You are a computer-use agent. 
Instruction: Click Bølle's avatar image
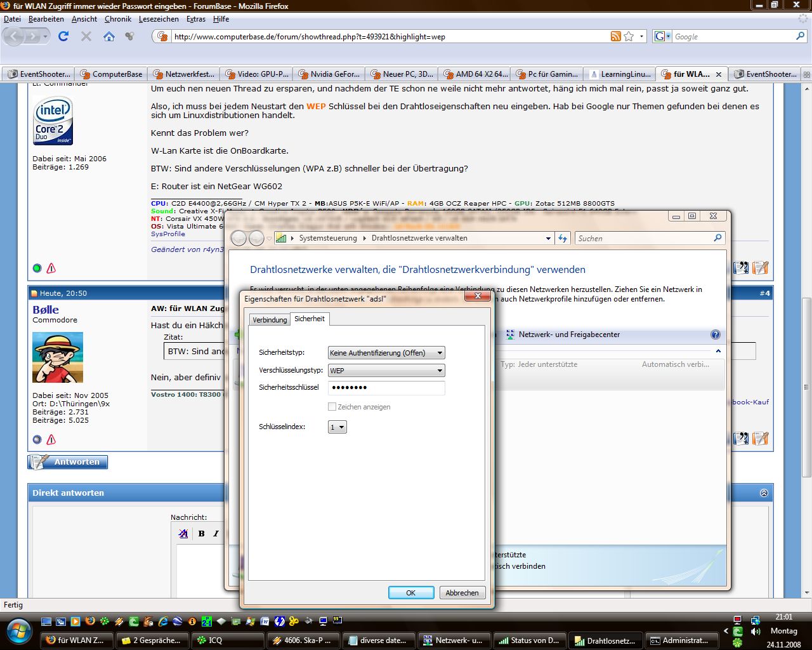tap(58, 357)
